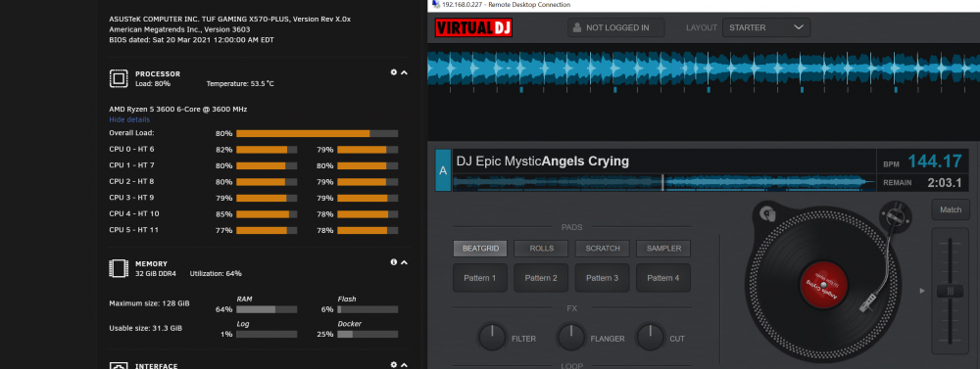980x369 pixels.
Task: Click Maximum size: 128 GiB text
Action: pos(149,303)
